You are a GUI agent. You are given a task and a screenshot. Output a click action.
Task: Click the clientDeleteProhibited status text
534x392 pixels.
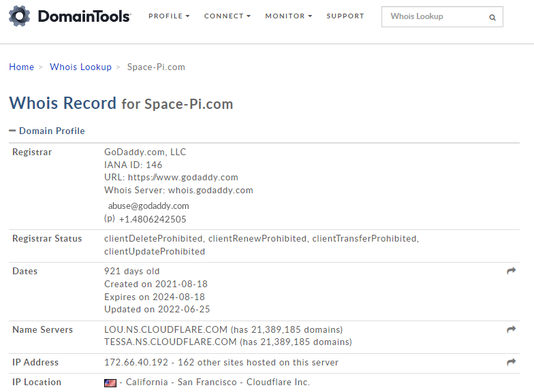click(153, 238)
